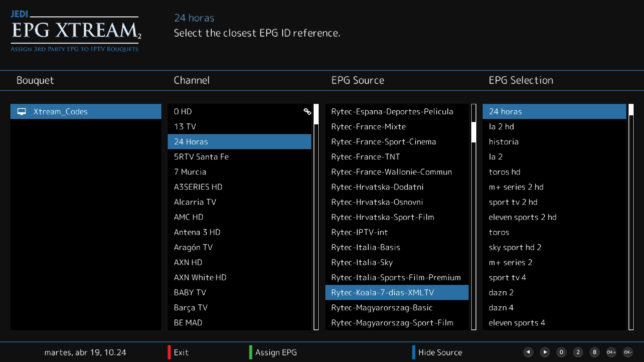Click the monitor icon next to Xtream_Codes
The image size is (644, 362).
pyautogui.click(x=22, y=112)
